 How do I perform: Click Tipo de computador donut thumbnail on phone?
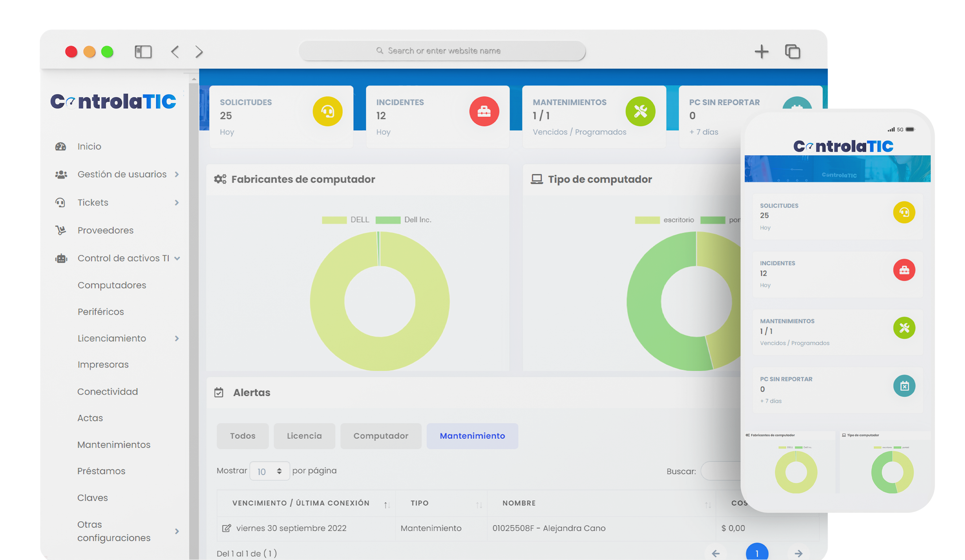coord(892,472)
